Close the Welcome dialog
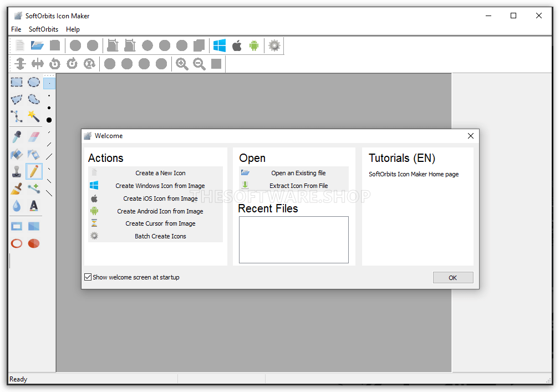Screen dimensions: 560x392 pos(471,136)
